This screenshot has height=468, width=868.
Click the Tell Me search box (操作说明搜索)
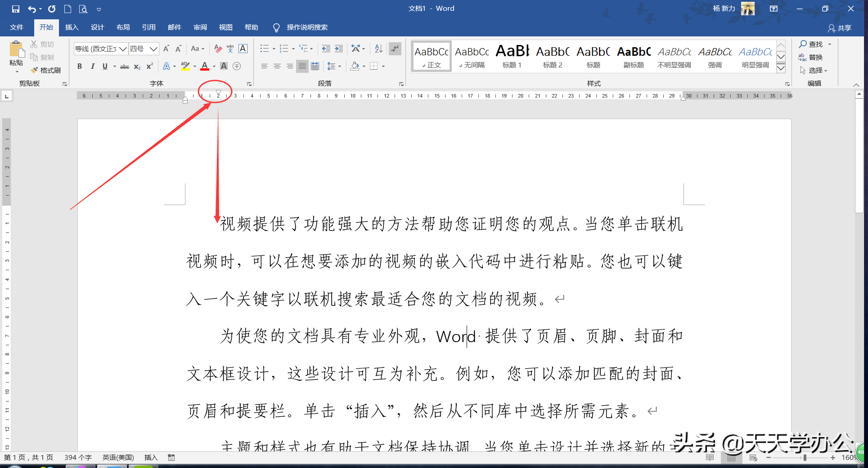click(x=307, y=27)
